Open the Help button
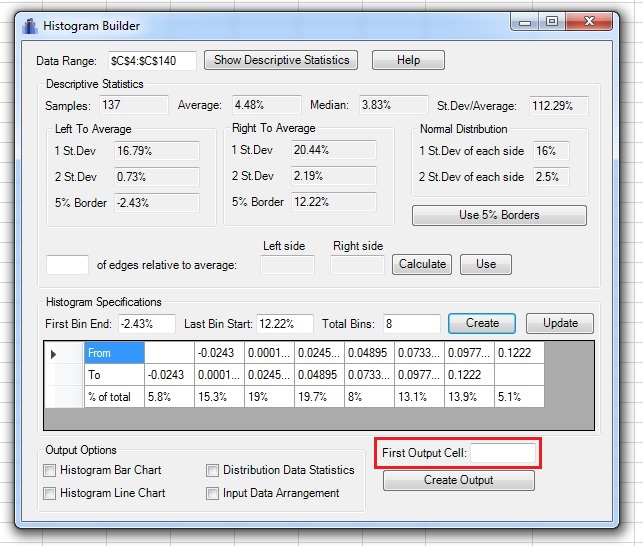The width and height of the screenshot is (643, 546). (x=408, y=60)
